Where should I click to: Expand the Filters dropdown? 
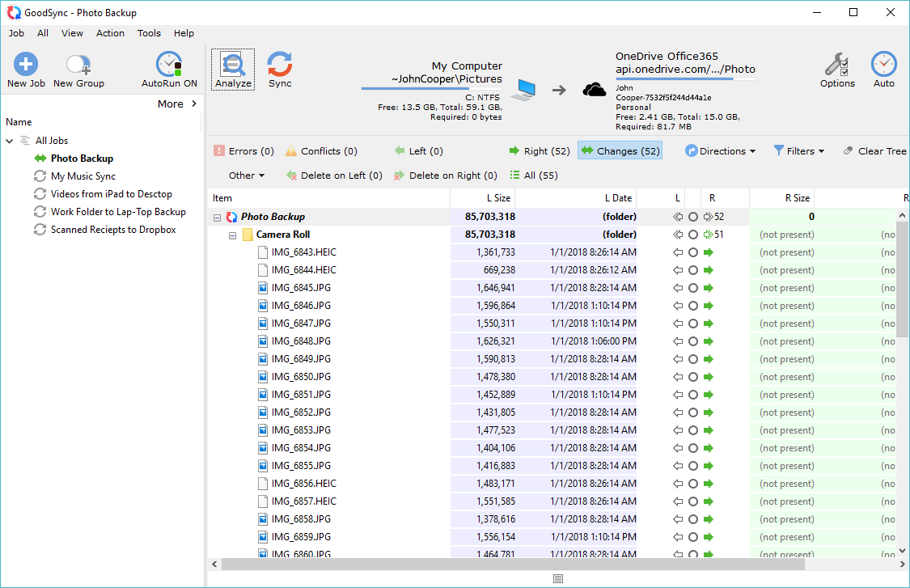pyautogui.click(x=798, y=151)
